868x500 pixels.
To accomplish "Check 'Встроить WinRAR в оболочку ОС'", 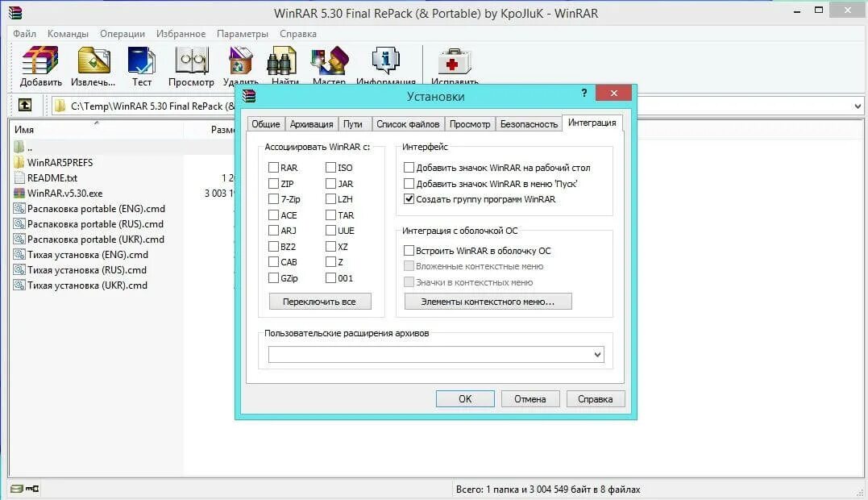I will point(409,250).
